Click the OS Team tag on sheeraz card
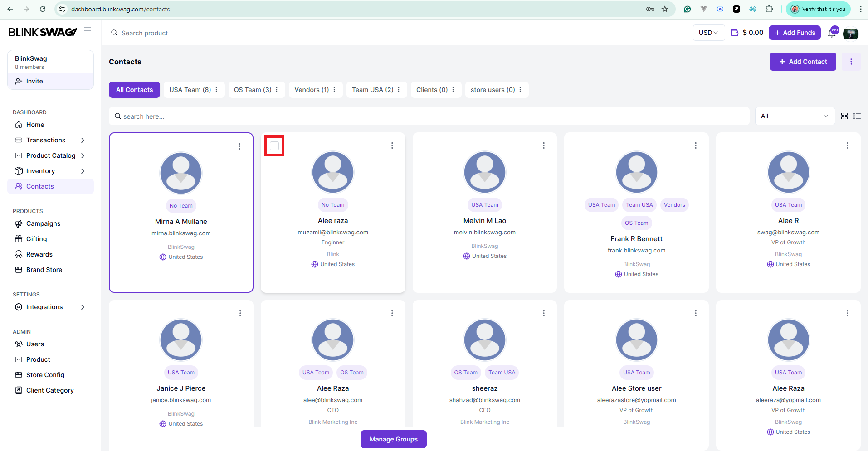This screenshot has width=868, height=451. pos(466,373)
